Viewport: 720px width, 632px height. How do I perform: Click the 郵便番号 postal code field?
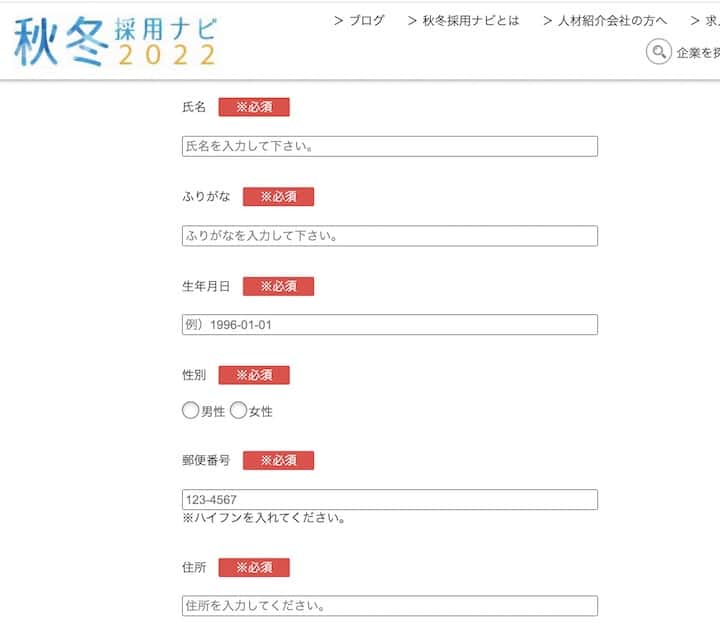coord(390,500)
